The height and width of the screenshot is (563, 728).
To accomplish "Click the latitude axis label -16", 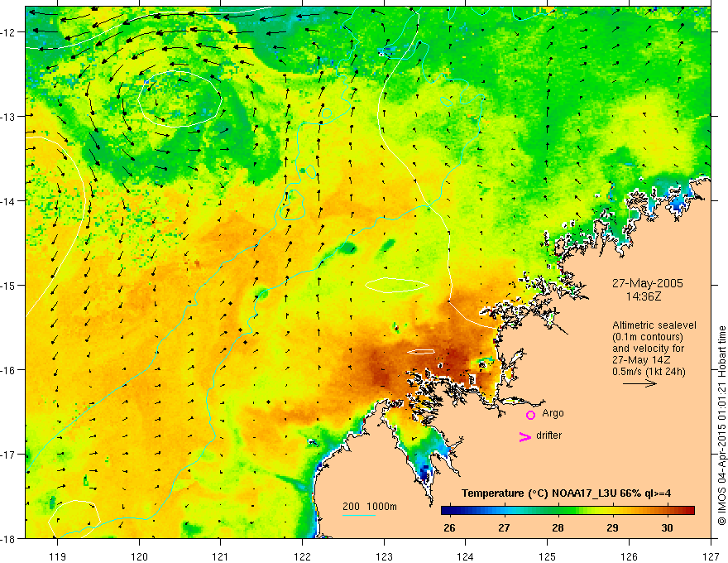I will (9, 370).
